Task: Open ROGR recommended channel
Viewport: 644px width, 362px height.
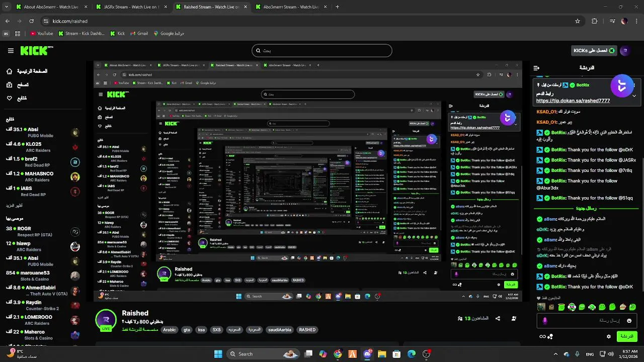Action: click(43, 231)
